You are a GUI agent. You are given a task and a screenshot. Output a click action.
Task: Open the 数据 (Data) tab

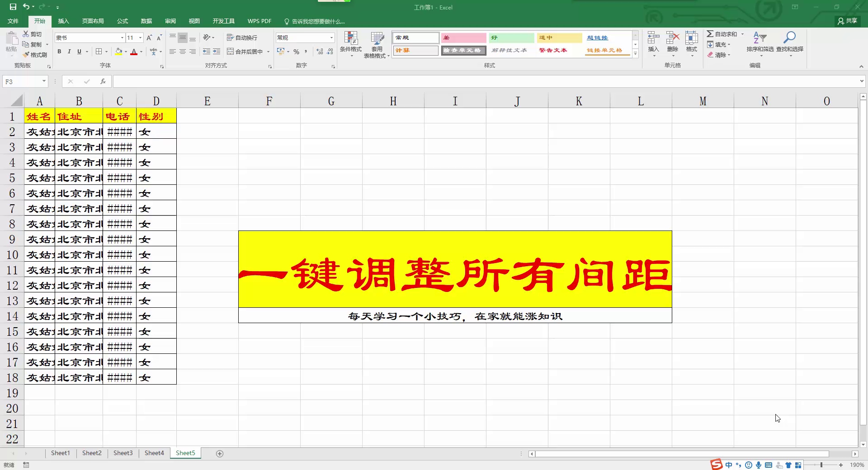click(x=146, y=21)
